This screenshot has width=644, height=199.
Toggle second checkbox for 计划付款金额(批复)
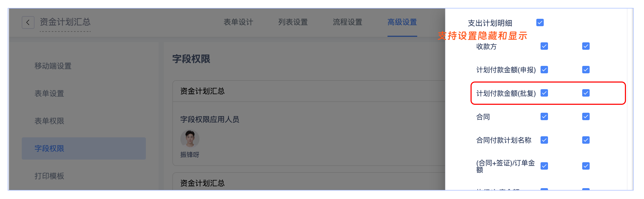click(x=586, y=93)
